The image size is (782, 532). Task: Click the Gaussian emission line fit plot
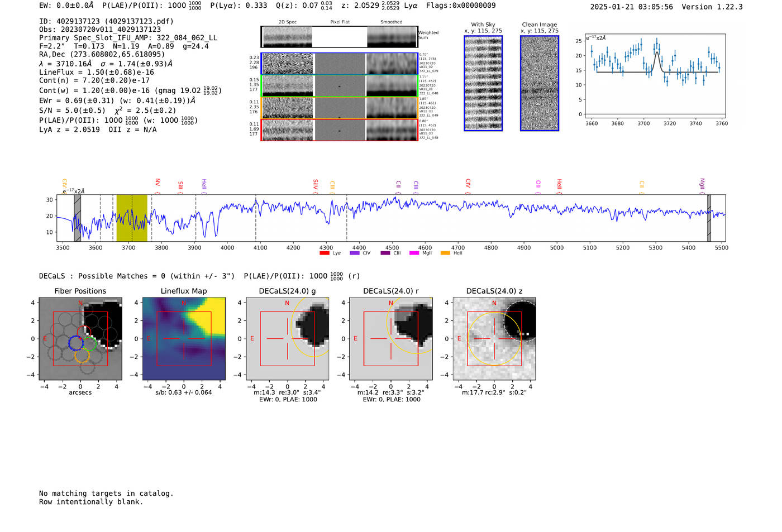coord(655,76)
